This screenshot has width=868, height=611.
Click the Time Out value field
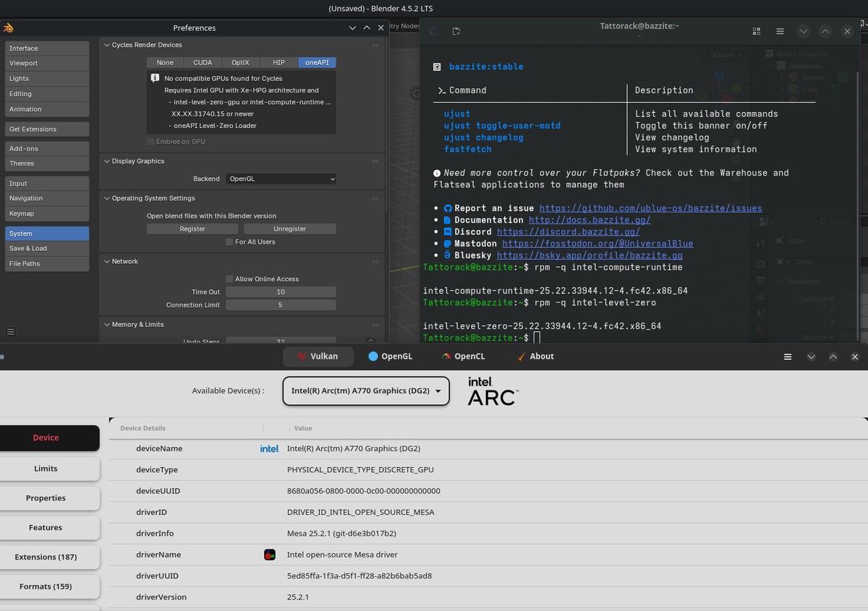pos(281,292)
